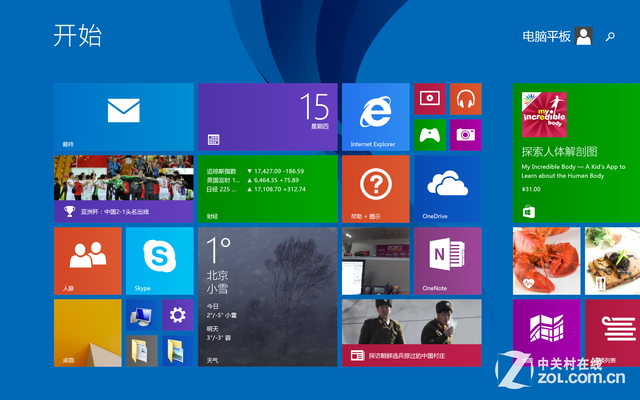Screen dimensions: 640x400
Task: Open the OneDrive tile
Action: pos(448,189)
